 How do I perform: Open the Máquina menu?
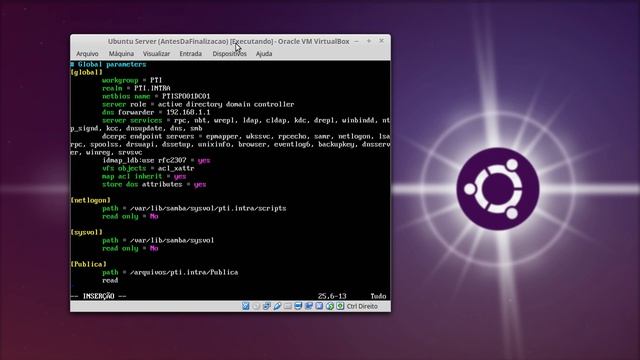[x=121, y=53]
